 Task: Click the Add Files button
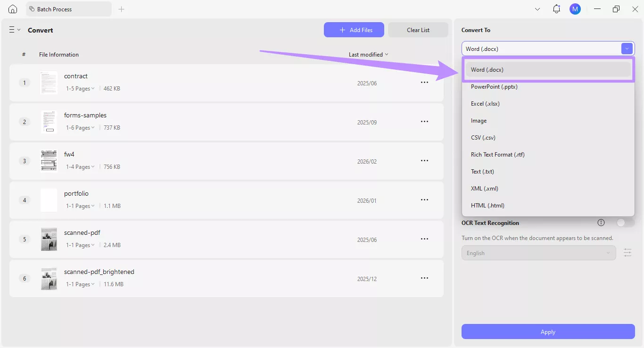(x=354, y=29)
